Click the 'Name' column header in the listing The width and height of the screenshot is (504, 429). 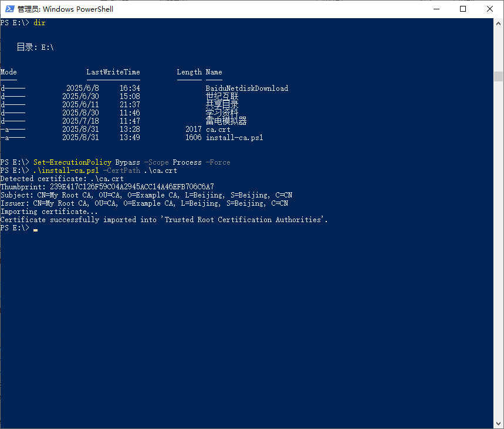pos(214,72)
